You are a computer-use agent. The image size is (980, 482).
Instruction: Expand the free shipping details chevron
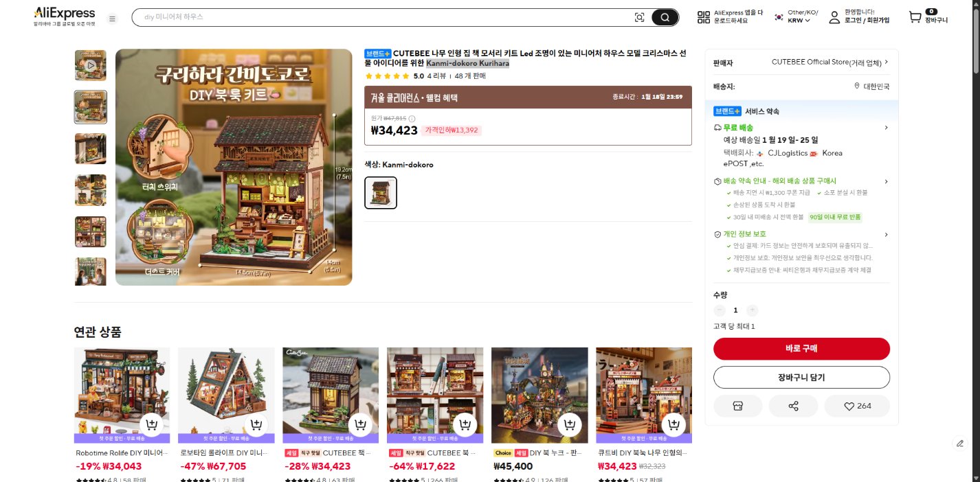click(x=886, y=128)
